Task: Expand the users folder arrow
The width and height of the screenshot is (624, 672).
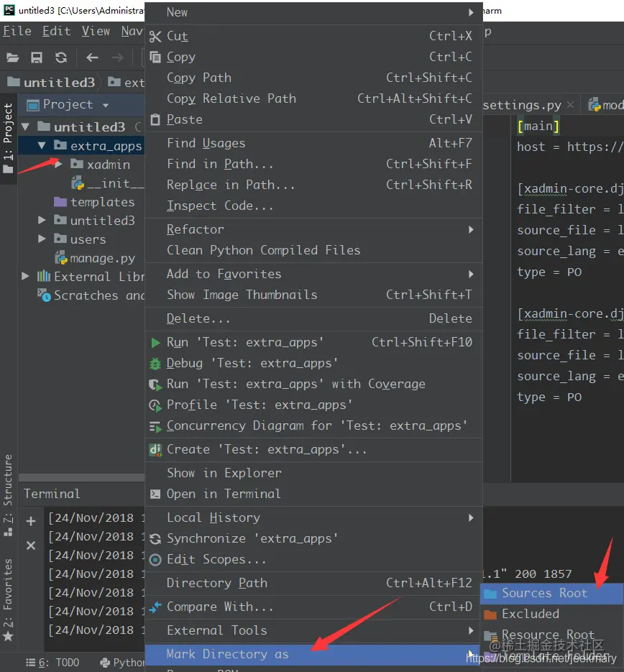Action: (42, 239)
